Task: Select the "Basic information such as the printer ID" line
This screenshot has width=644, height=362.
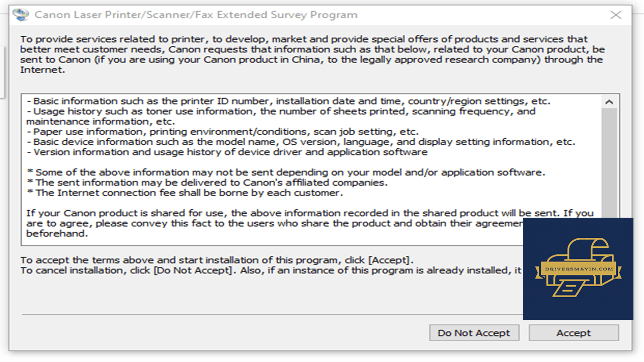Action: click(x=288, y=101)
